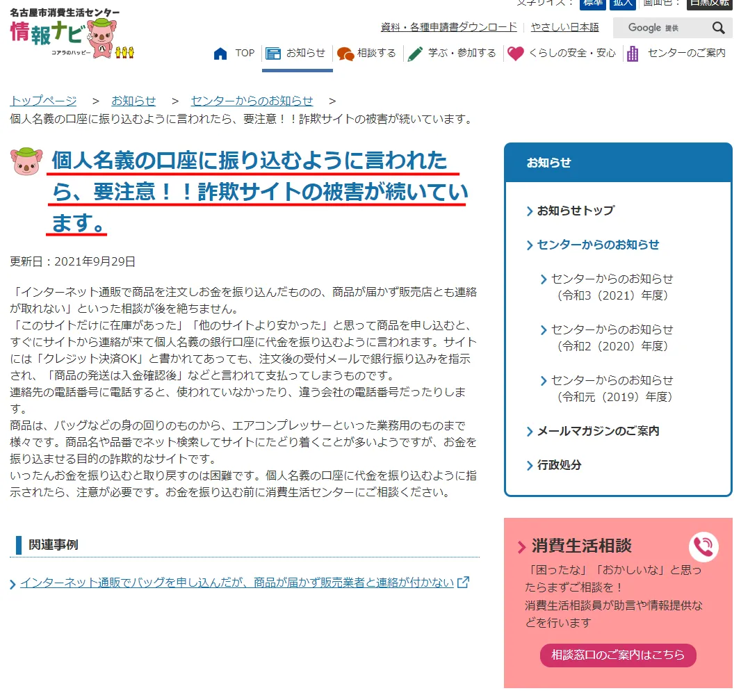Open メールマガジンのご案内 in sidebar

[x=597, y=431]
